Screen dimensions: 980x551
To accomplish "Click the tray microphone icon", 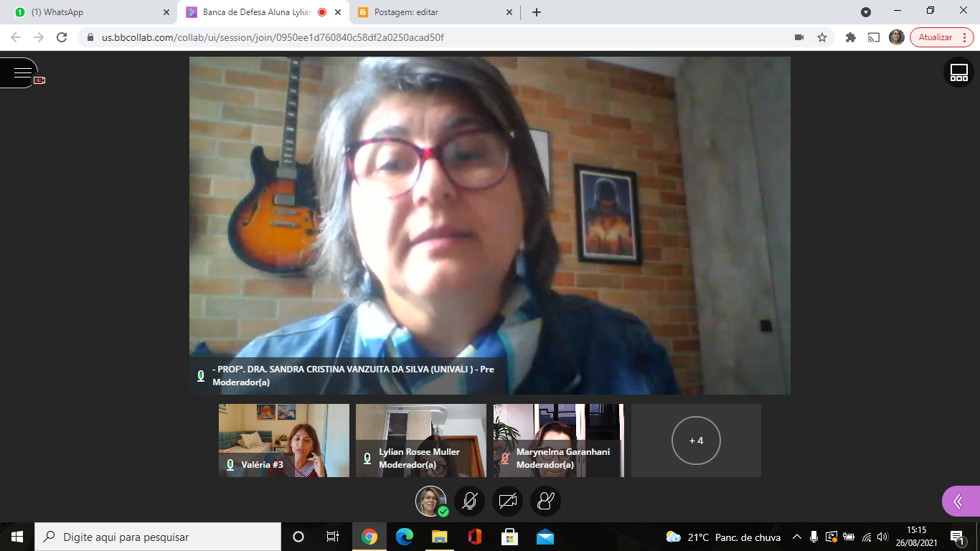I will tap(814, 537).
